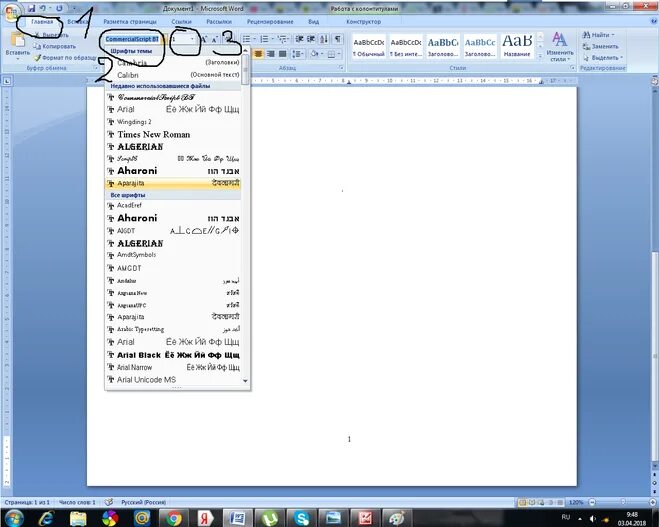Apply the Обычный style
The image size is (659, 527).
(369, 46)
